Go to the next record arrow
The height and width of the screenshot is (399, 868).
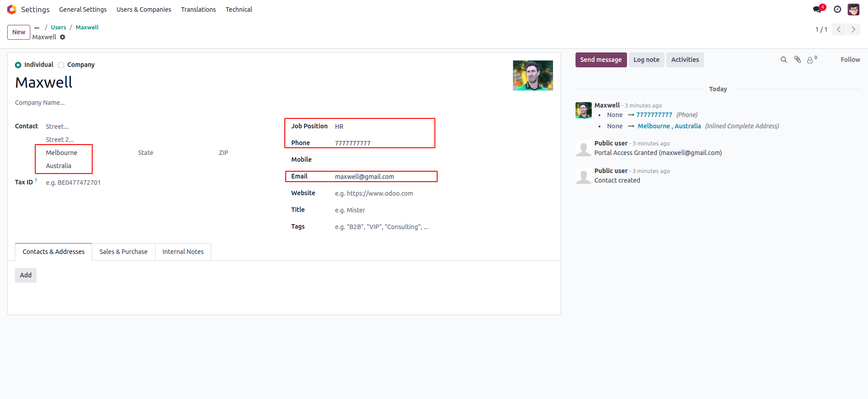tap(854, 29)
